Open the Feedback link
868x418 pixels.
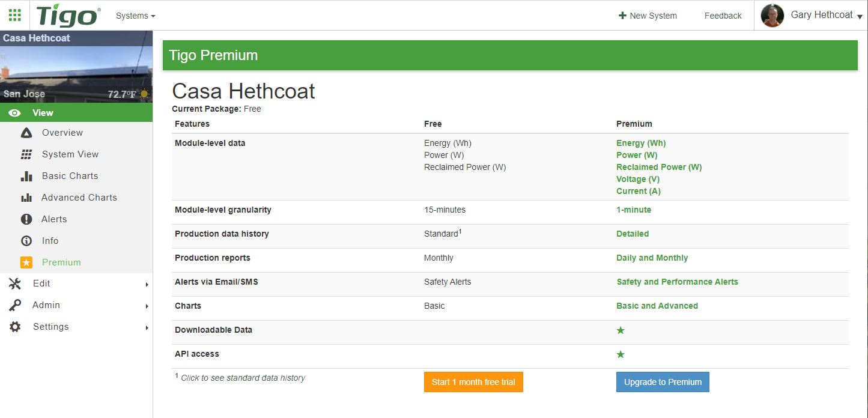(723, 16)
